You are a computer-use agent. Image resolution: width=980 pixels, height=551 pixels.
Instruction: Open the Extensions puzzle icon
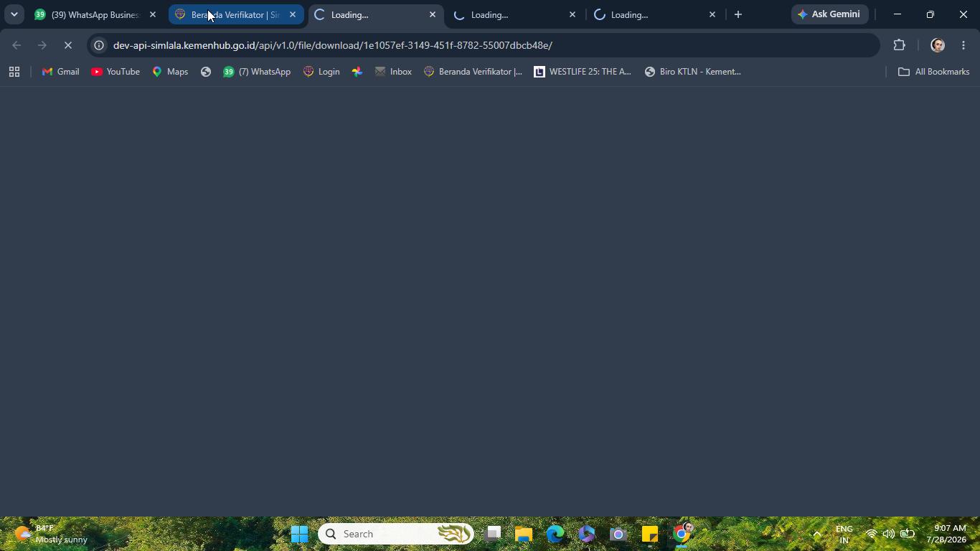(899, 45)
